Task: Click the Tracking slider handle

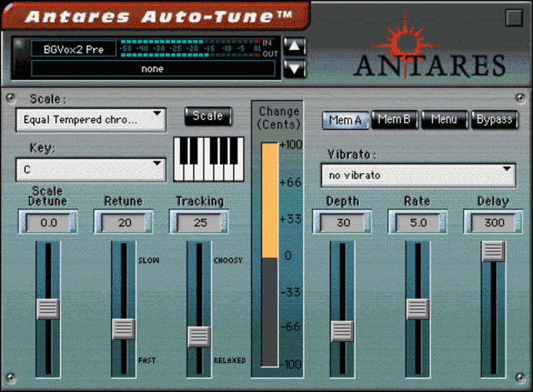Action: pyautogui.click(x=199, y=336)
